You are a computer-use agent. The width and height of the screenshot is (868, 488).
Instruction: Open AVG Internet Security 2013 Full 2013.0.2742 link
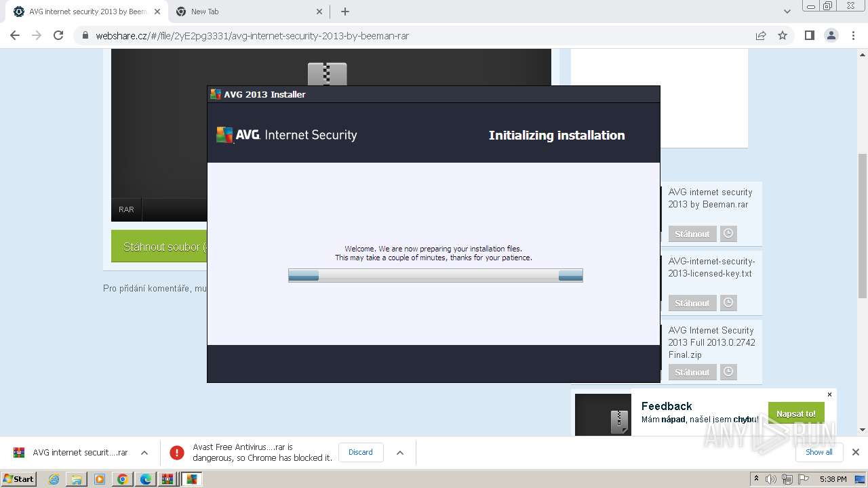pos(711,342)
